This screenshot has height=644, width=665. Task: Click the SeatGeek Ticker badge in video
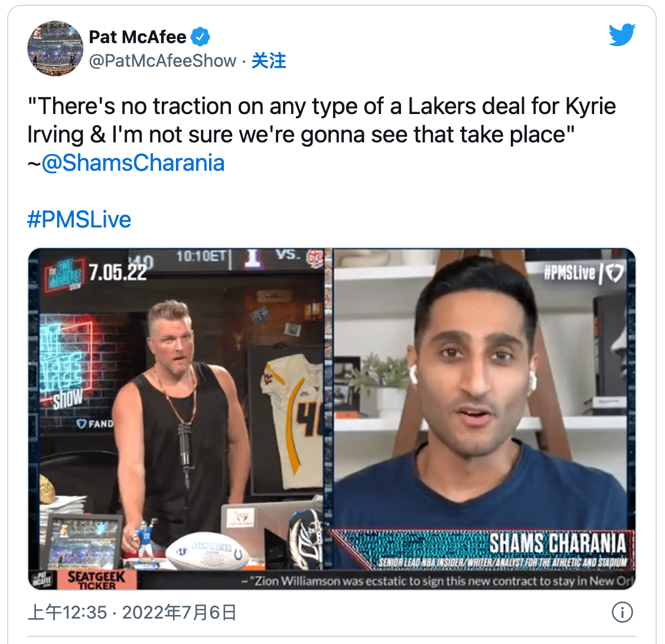point(97,580)
